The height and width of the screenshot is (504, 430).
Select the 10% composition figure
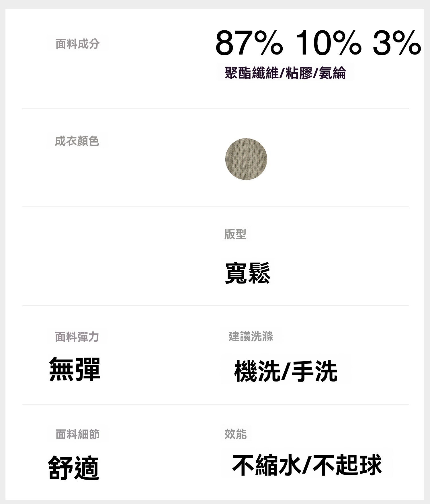(328, 44)
